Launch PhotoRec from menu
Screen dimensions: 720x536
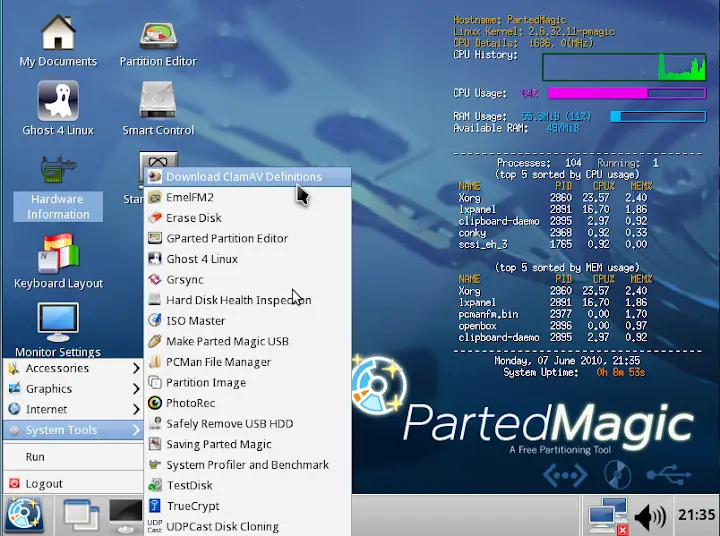tap(248, 403)
